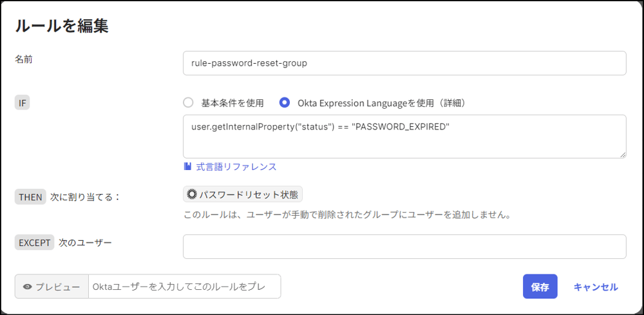644x315 pixels.
Task: Click the 基本条件を使用 label text
Action: point(232,102)
